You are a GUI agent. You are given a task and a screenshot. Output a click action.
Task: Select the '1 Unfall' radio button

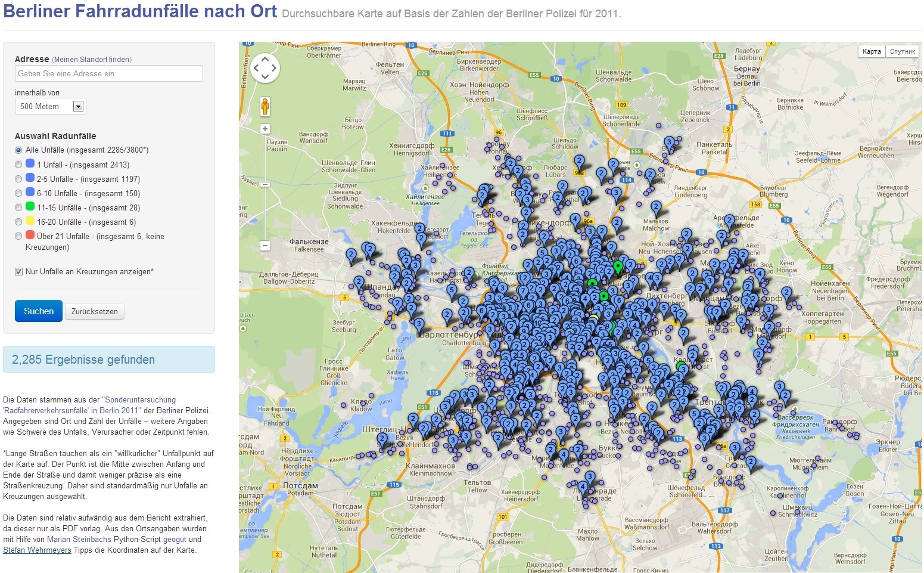point(18,165)
